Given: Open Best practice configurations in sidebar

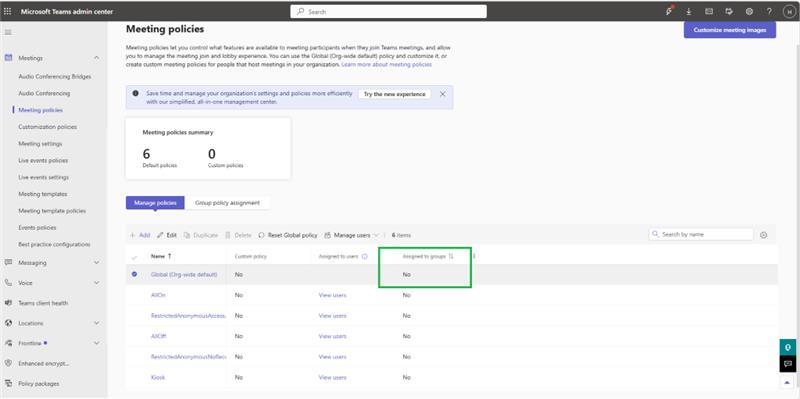Looking at the screenshot, I should (x=54, y=244).
